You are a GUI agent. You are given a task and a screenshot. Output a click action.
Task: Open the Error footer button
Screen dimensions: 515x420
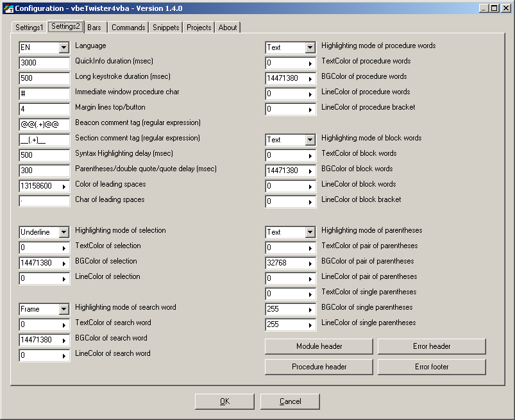432,367
